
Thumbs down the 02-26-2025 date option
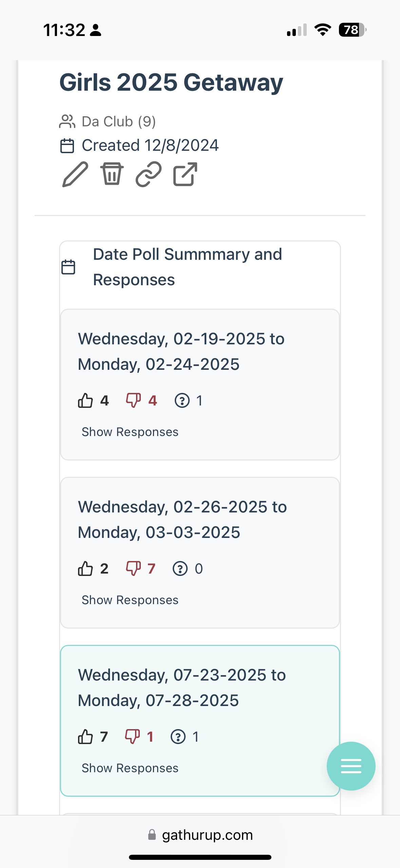(x=133, y=568)
